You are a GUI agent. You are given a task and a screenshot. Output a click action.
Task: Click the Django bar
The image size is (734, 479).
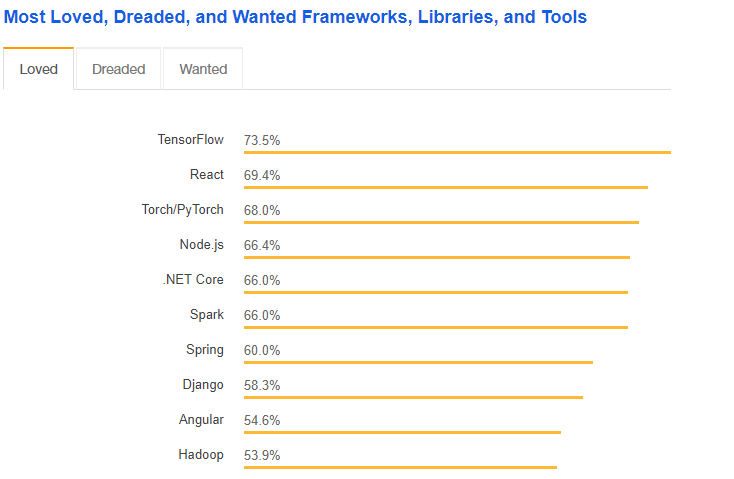pyautogui.click(x=413, y=397)
